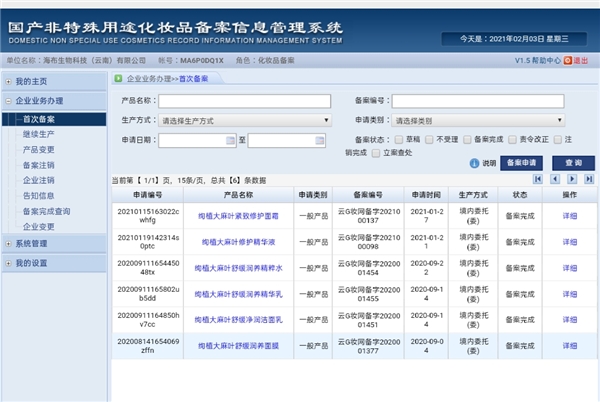The width and height of the screenshot is (600, 402).
Task: Check the 责令改正 status checkbox
Action: tap(512, 140)
